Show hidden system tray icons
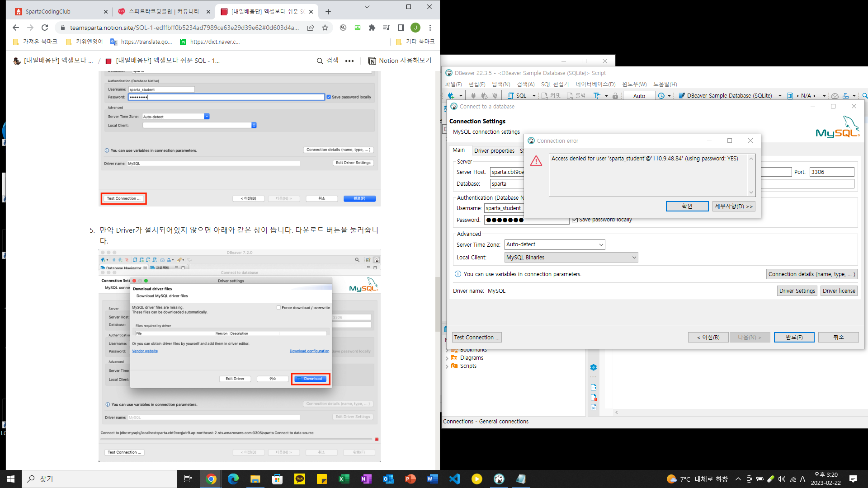 click(x=738, y=479)
